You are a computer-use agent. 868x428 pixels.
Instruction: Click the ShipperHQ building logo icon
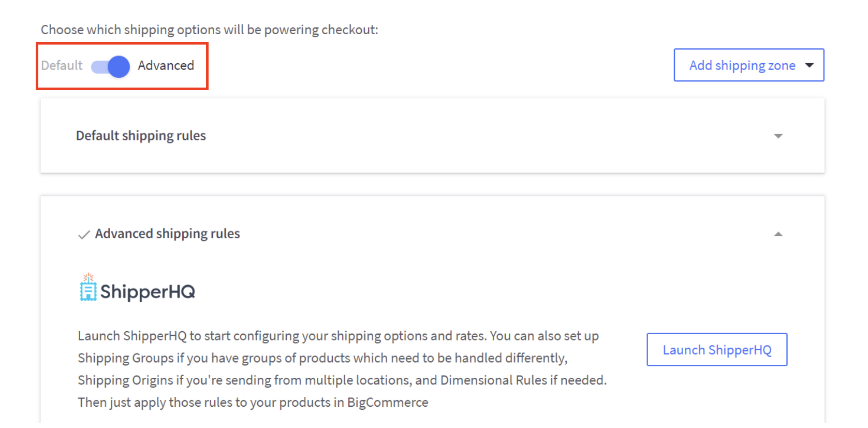[88, 288]
